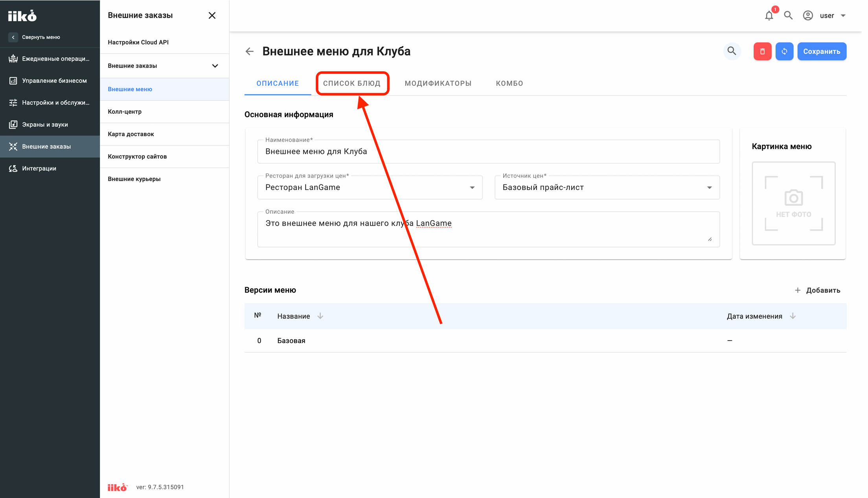Close the Внешние заказы side panel
This screenshot has width=868, height=498.
point(212,15)
